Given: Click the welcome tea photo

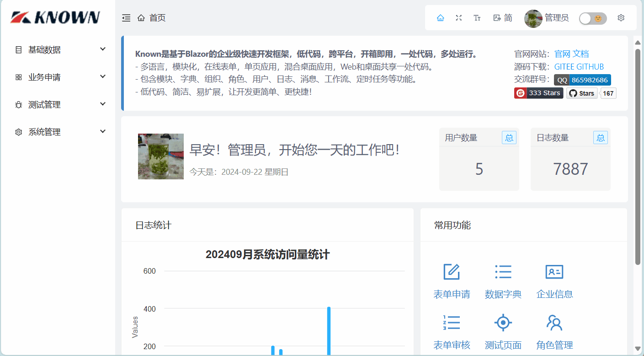Looking at the screenshot, I should click(161, 156).
